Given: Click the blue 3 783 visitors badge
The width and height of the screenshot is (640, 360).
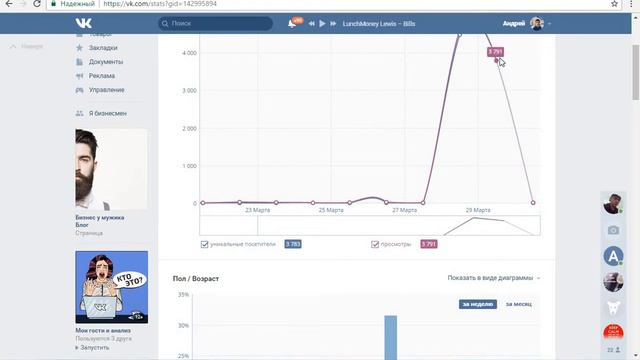Looking at the screenshot, I should [293, 244].
